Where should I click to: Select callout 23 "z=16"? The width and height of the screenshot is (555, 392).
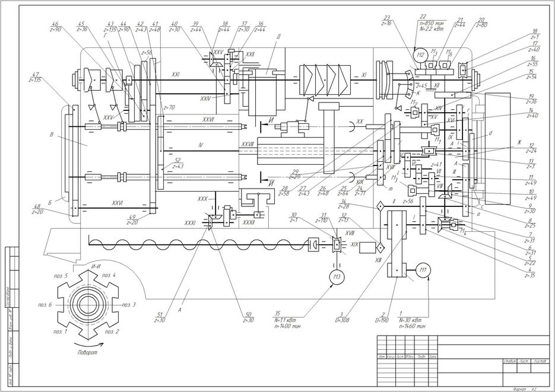pyautogui.click(x=387, y=21)
